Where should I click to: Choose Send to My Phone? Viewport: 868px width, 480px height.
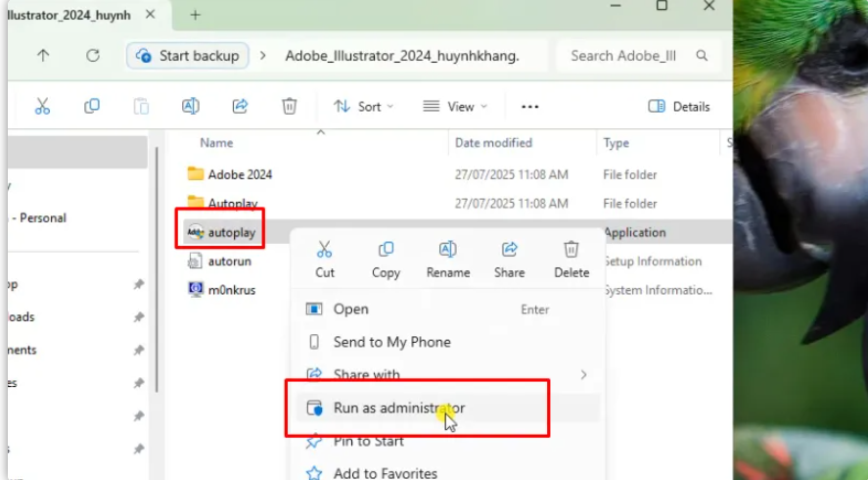[391, 342]
